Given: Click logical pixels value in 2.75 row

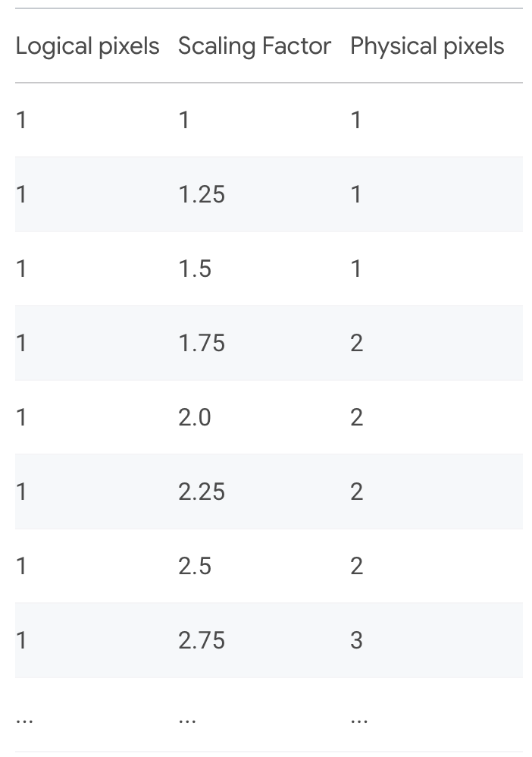Looking at the screenshot, I should [20, 641].
